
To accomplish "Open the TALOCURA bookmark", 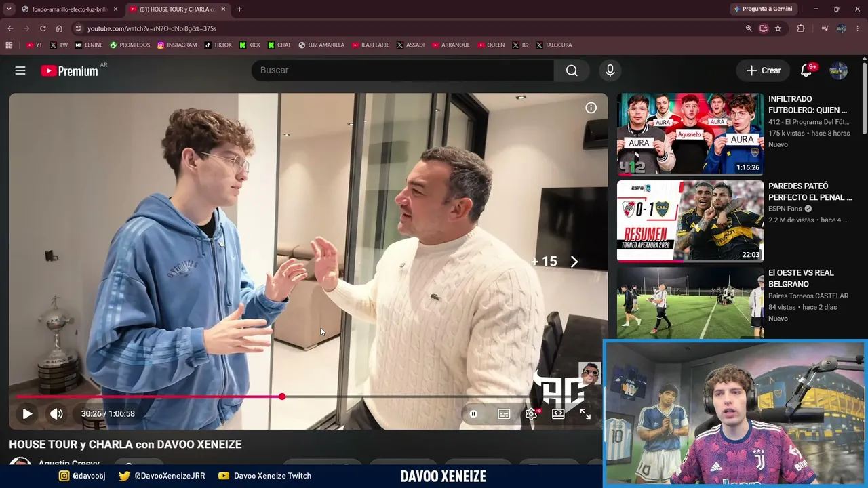I will [554, 45].
